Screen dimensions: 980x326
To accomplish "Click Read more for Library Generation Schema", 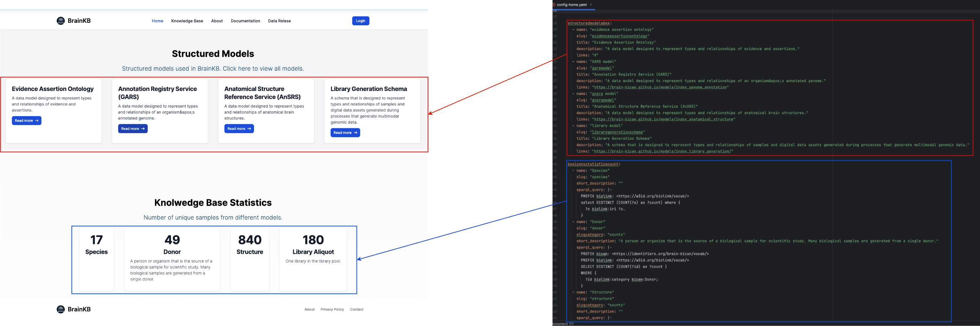I will tap(345, 133).
